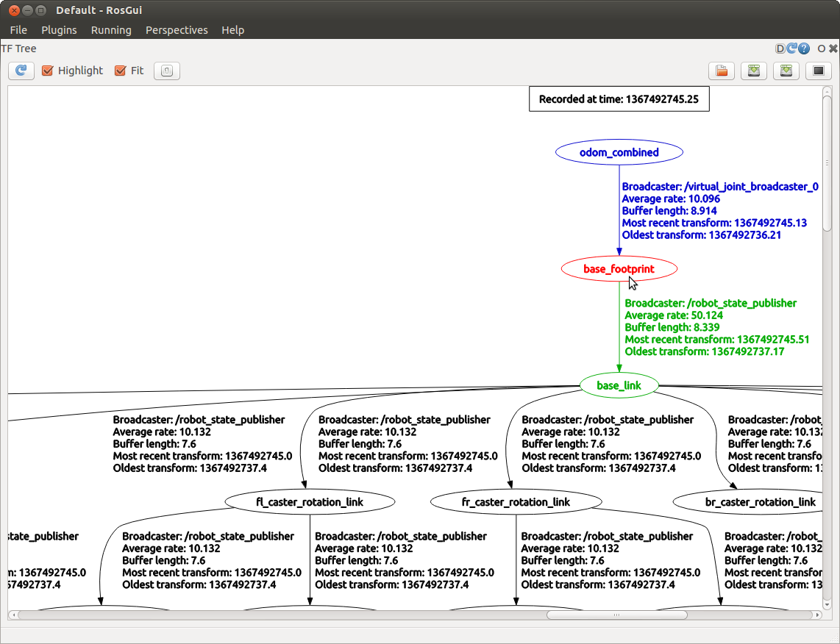
Task: Click the save icon adjacent to the folder icon
Action: (x=754, y=71)
